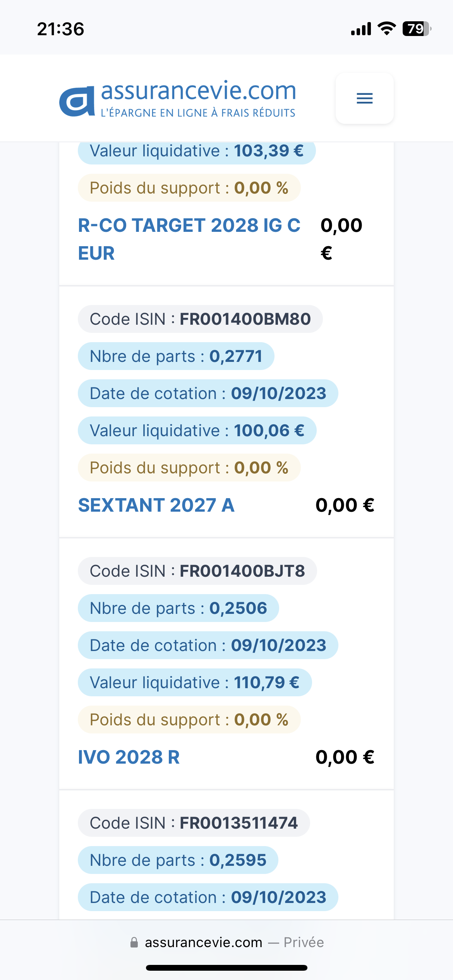This screenshot has height=980, width=453.
Task: Tap the Valeur liquidative 100,06 € badge
Action: tap(197, 430)
